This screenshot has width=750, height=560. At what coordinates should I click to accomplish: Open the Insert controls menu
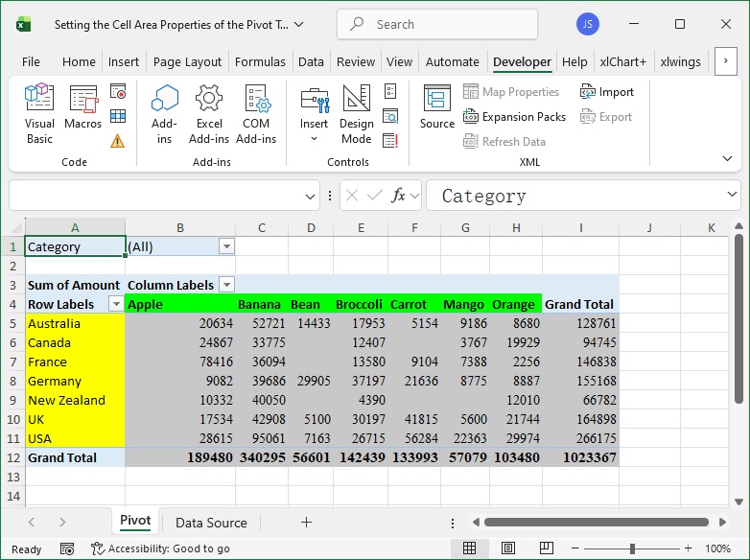pyautogui.click(x=315, y=114)
